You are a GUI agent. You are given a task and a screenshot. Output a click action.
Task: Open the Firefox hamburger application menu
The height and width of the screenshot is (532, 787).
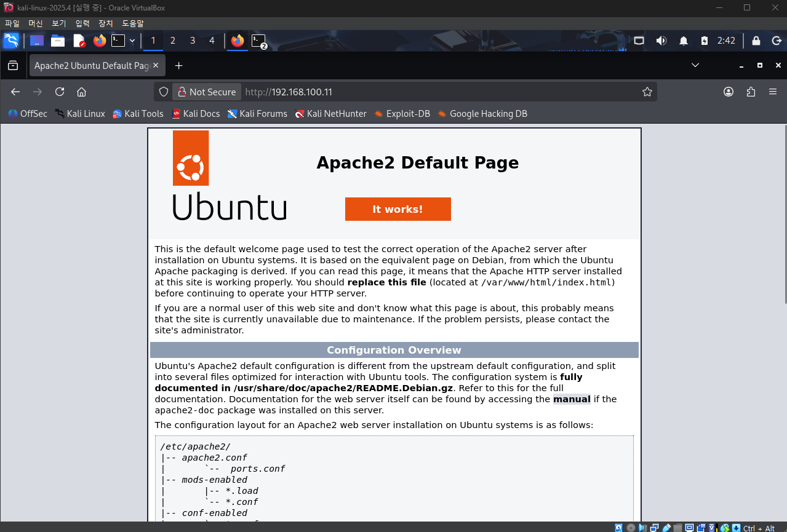pyautogui.click(x=773, y=92)
